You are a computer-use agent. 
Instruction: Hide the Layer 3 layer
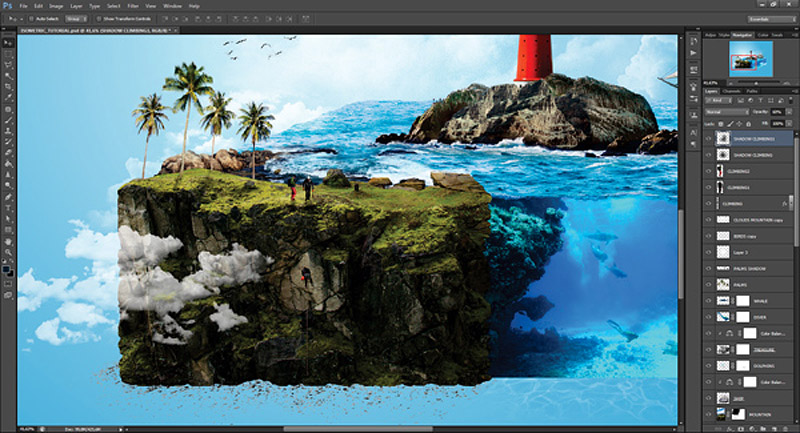[708, 252]
